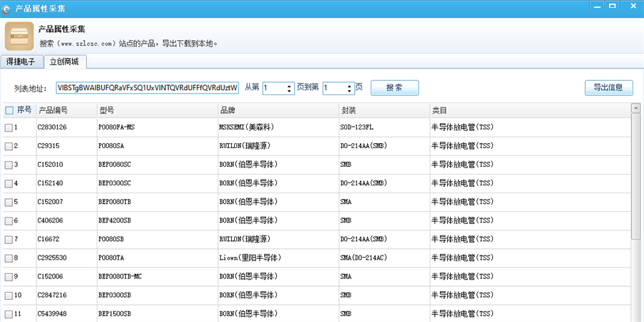This screenshot has height=322, width=644.
Task: Increase the start page number with the up arrow
Action: pos(289,84)
